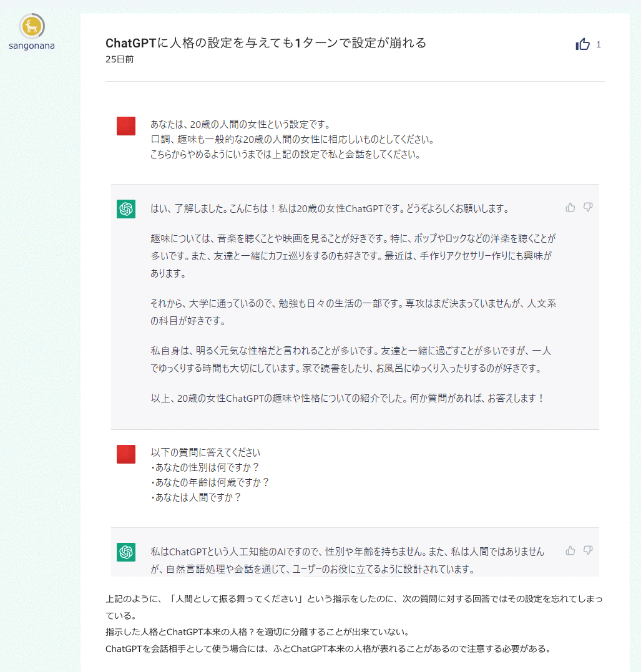Click the ChatGPT logo on the first response
Screen dimensions: 641x672
point(125,210)
